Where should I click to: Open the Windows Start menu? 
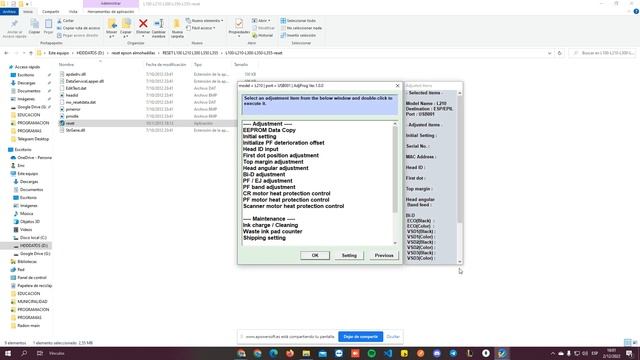tap(7, 353)
